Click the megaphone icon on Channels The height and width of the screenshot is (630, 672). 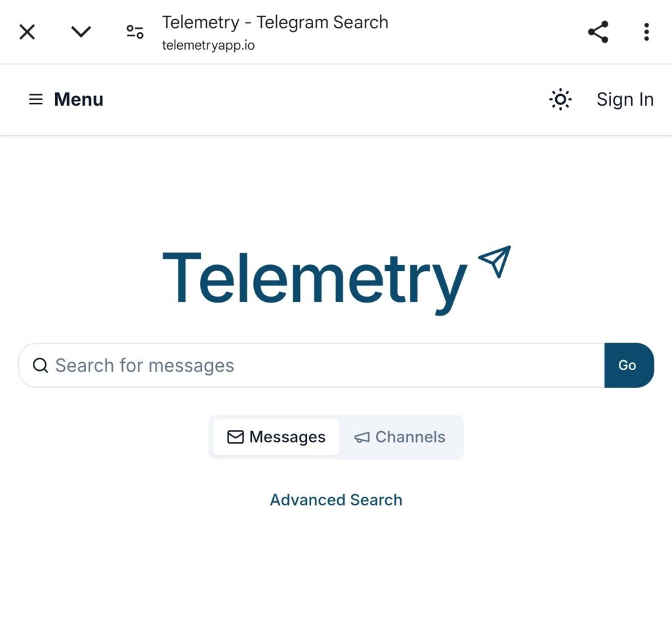tap(362, 437)
